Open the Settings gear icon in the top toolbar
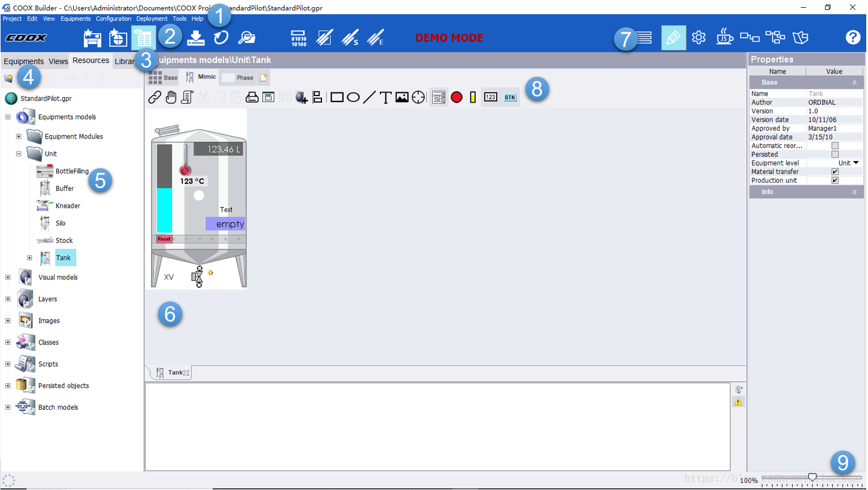The image size is (868, 490). (x=699, y=37)
